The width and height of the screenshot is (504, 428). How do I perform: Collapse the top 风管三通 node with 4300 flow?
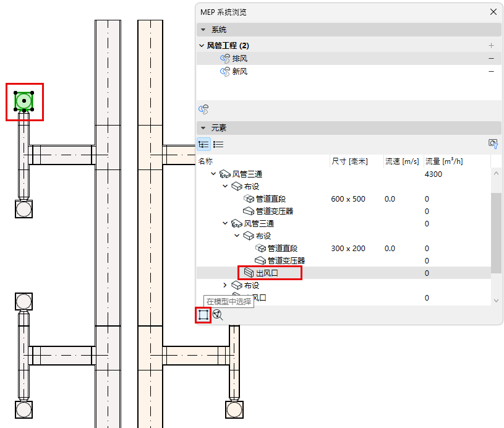coord(213,174)
